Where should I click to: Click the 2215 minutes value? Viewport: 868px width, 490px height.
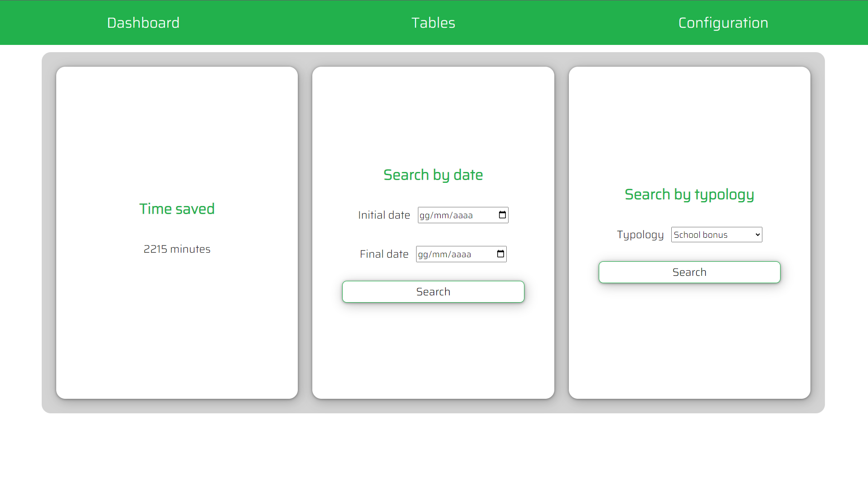tap(177, 249)
